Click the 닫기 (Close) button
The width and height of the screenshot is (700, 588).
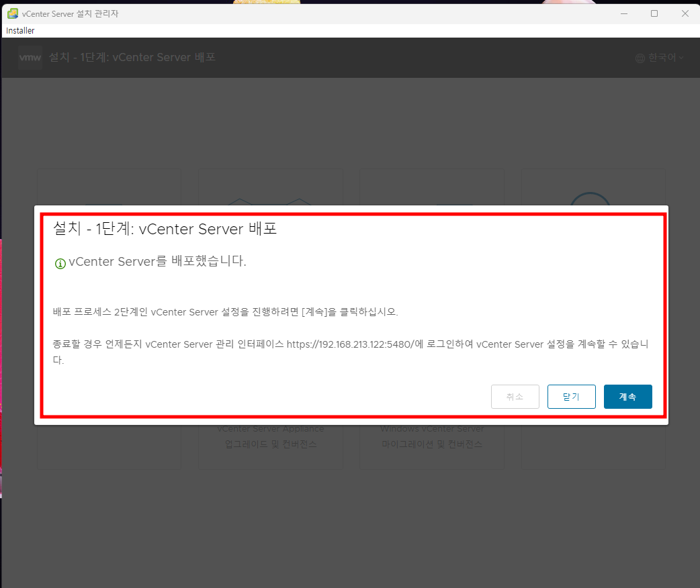pos(572,397)
